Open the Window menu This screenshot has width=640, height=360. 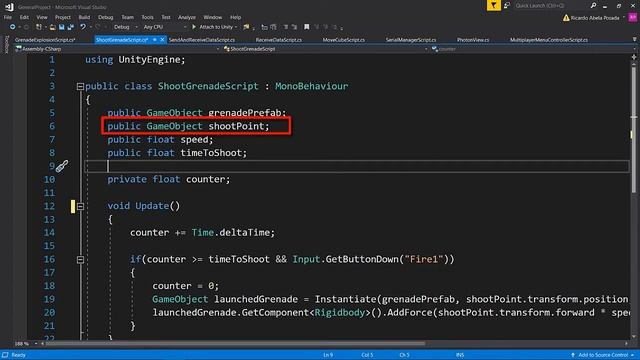click(x=212, y=18)
